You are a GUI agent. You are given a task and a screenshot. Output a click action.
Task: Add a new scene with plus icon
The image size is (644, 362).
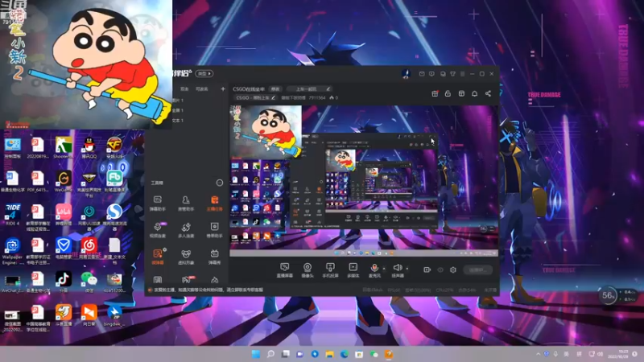pyautogui.click(x=223, y=88)
